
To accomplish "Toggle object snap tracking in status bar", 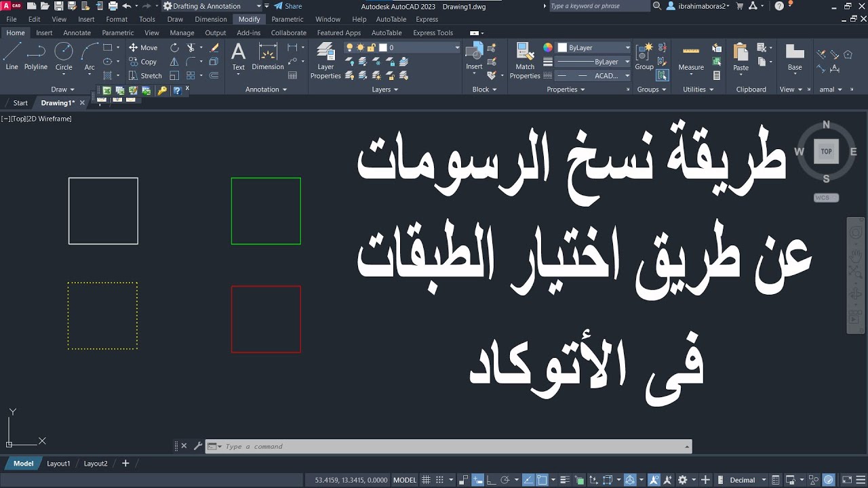I will tap(528, 480).
